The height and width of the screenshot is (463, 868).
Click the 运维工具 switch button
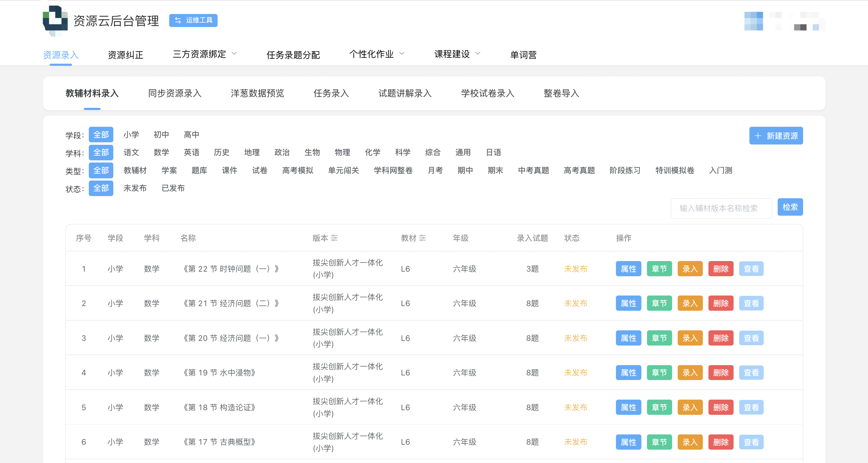pyautogui.click(x=193, y=20)
